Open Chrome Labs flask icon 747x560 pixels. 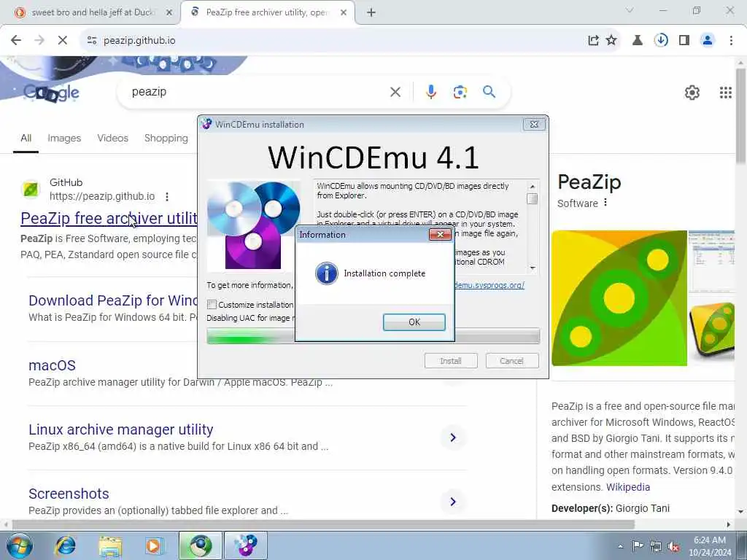pos(637,41)
